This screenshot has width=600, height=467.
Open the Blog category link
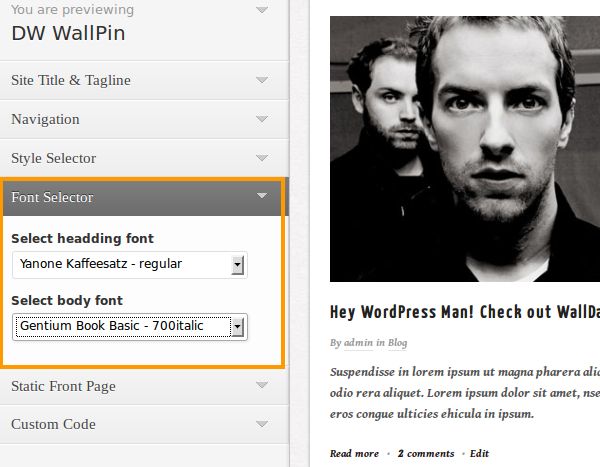pyautogui.click(x=397, y=343)
